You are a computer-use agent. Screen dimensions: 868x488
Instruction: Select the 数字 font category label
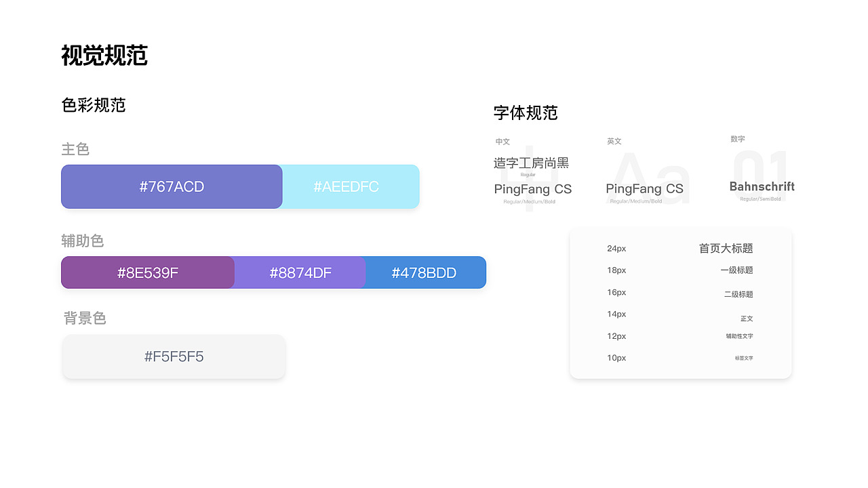737,139
